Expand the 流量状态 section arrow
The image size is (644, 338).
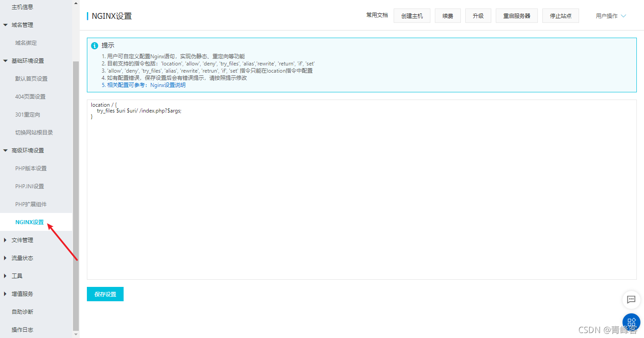[5, 258]
